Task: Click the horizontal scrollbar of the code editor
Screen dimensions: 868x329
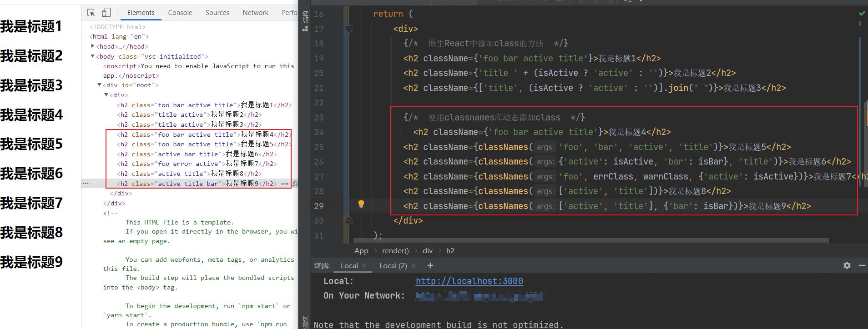Action: [x=591, y=240]
